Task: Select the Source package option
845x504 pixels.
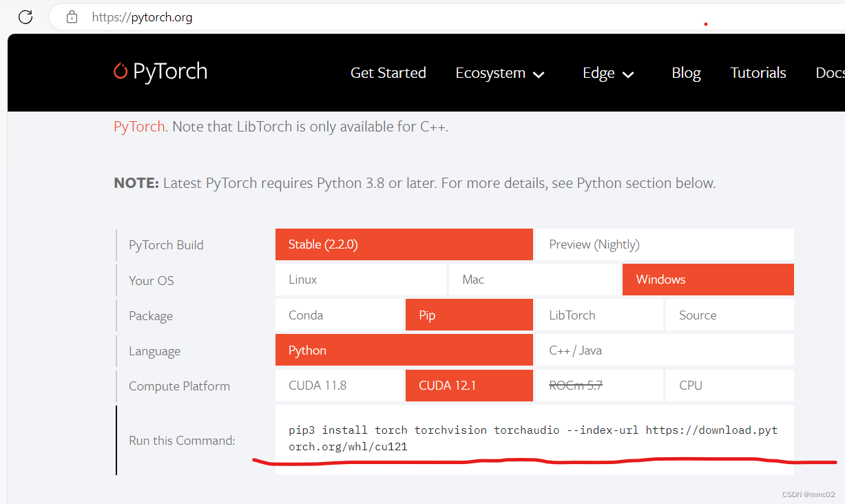Action: click(729, 315)
